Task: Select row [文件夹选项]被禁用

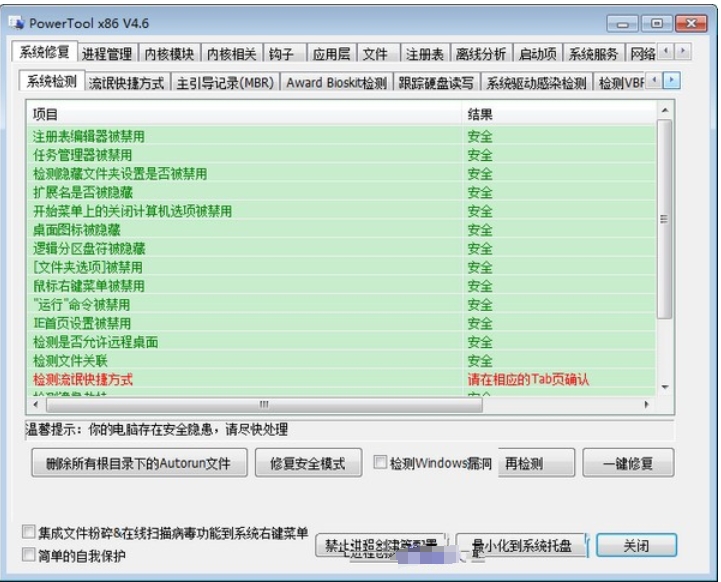Action: tap(341, 267)
